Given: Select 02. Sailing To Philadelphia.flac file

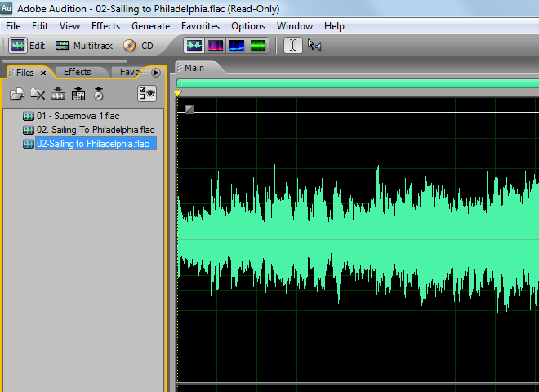Looking at the screenshot, I should (x=89, y=130).
